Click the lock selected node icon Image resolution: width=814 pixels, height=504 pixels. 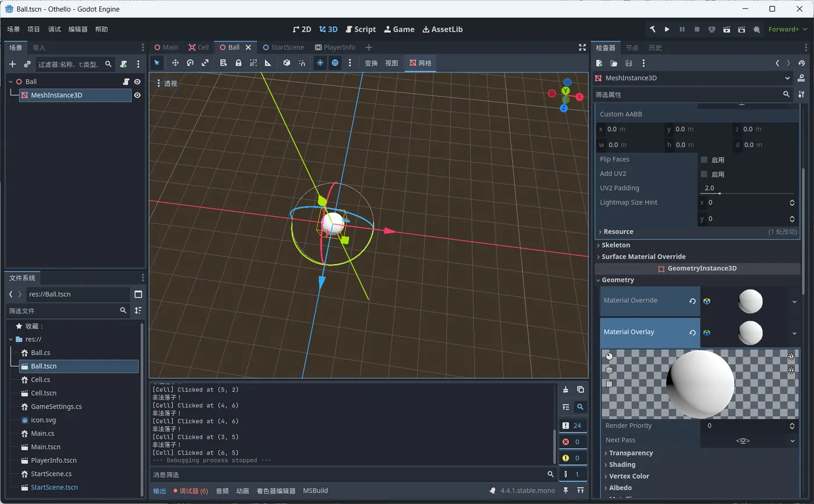coord(238,63)
